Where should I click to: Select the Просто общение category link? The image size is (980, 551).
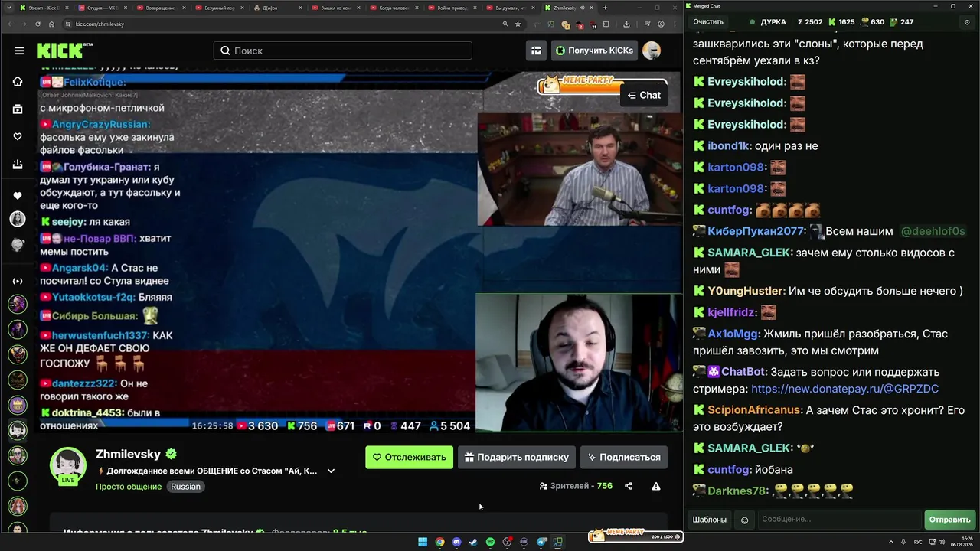129,487
